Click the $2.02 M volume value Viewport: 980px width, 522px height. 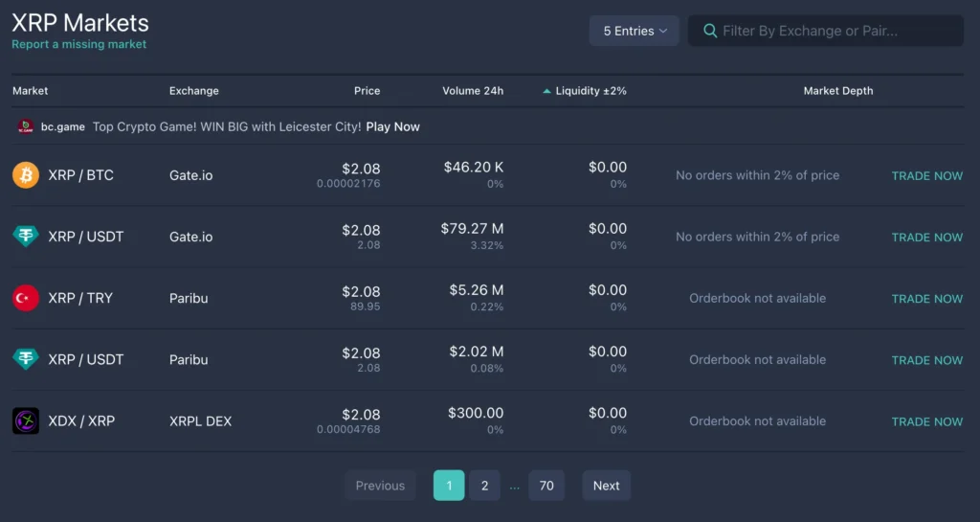tap(477, 352)
